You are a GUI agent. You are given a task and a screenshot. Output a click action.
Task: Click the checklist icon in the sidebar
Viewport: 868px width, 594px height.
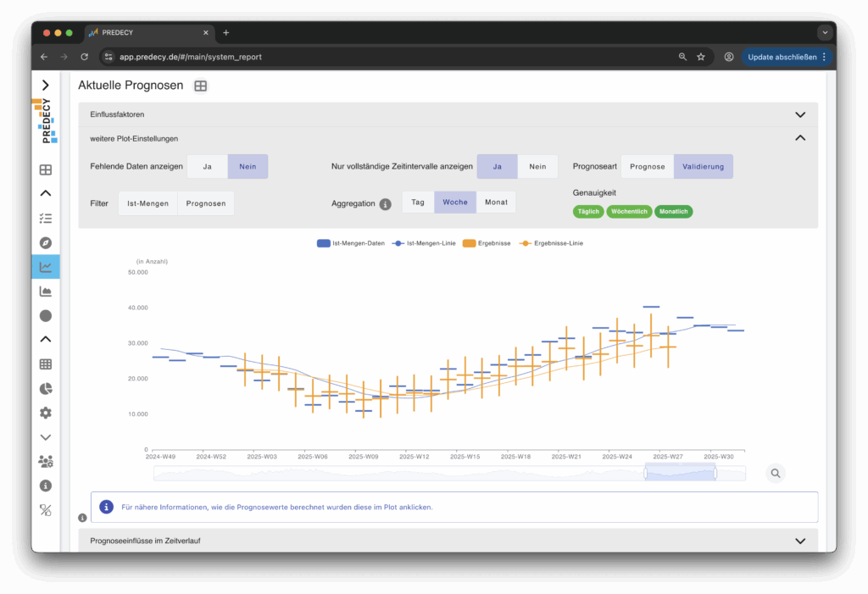click(46, 219)
